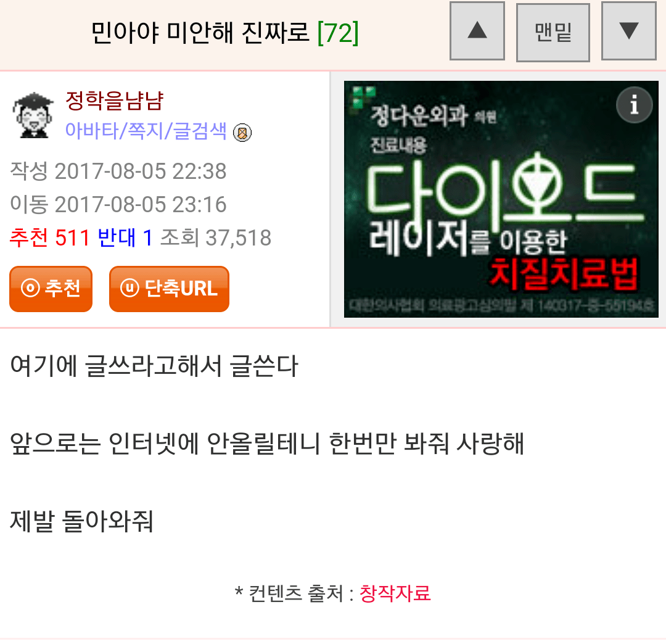Open the post title 민아야 미안해 진짜로
The height and width of the screenshot is (644, 666).
point(200,32)
